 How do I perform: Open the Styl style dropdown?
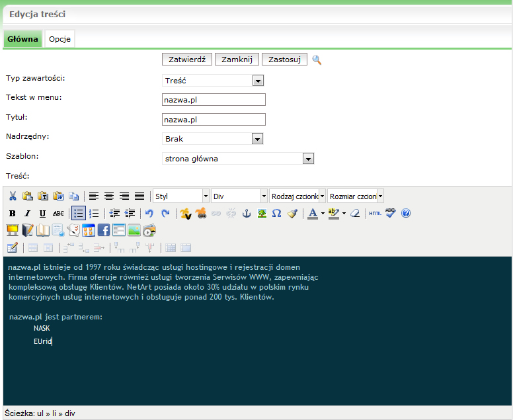181,196
